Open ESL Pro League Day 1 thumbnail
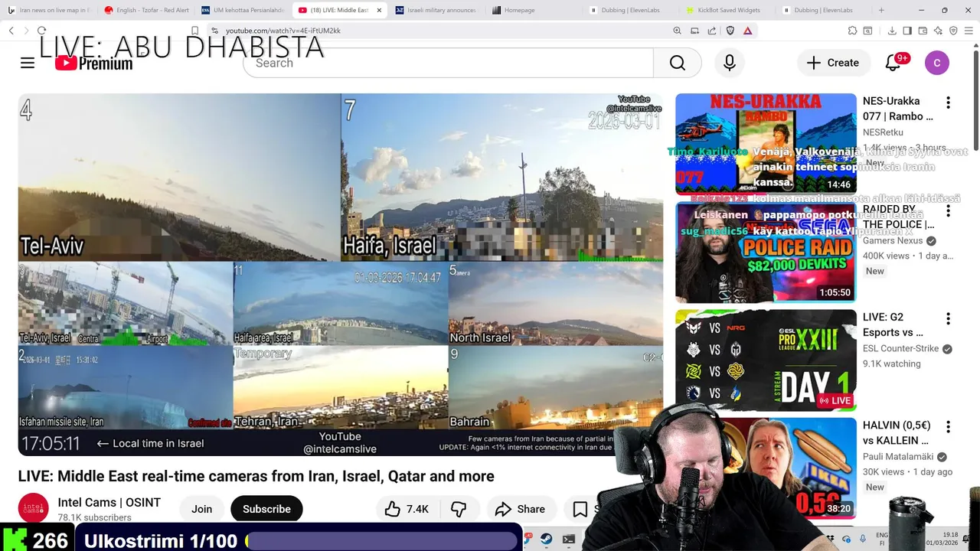 [x=766, y=360]
